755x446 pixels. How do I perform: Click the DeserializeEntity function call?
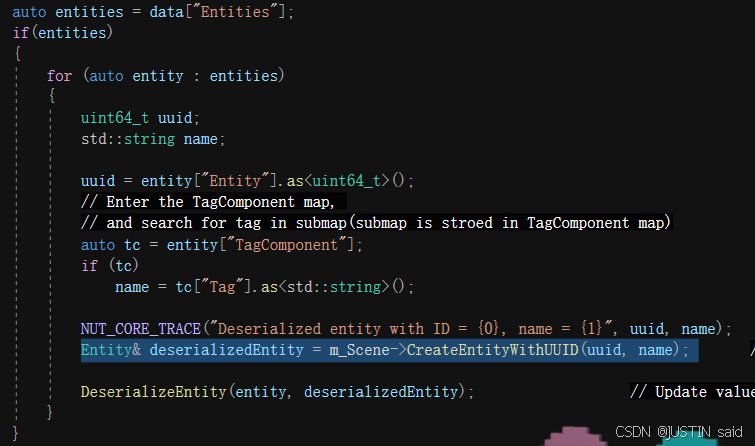pyautogui.click(x=153, y=392)
